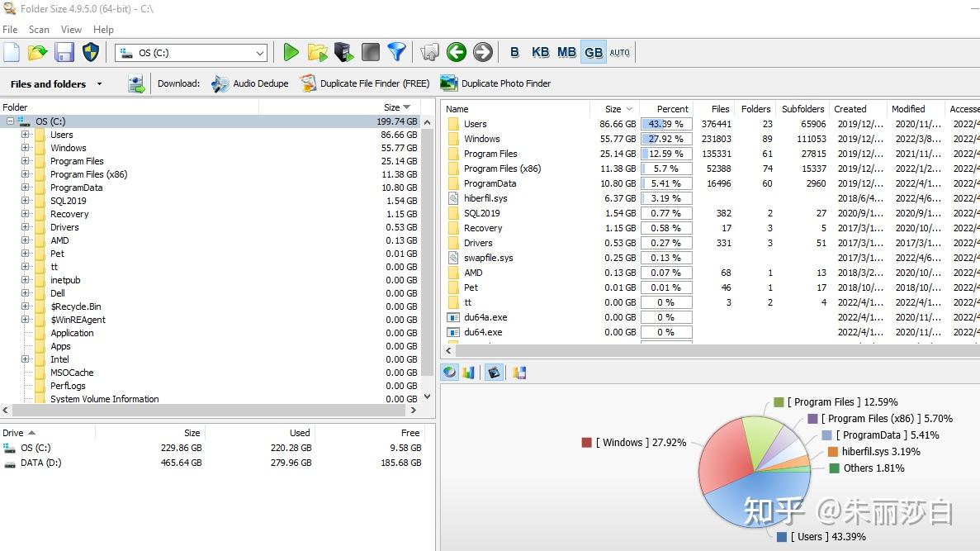Select the ProgramData folder in tree
Viewport: 980px width, 551px height.
coord(76,188)
